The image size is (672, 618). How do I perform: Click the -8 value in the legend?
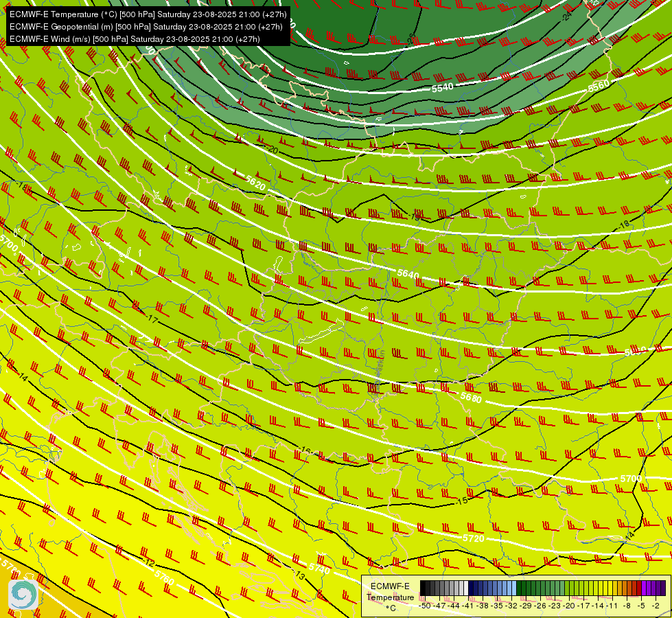(x=627, y=606)
